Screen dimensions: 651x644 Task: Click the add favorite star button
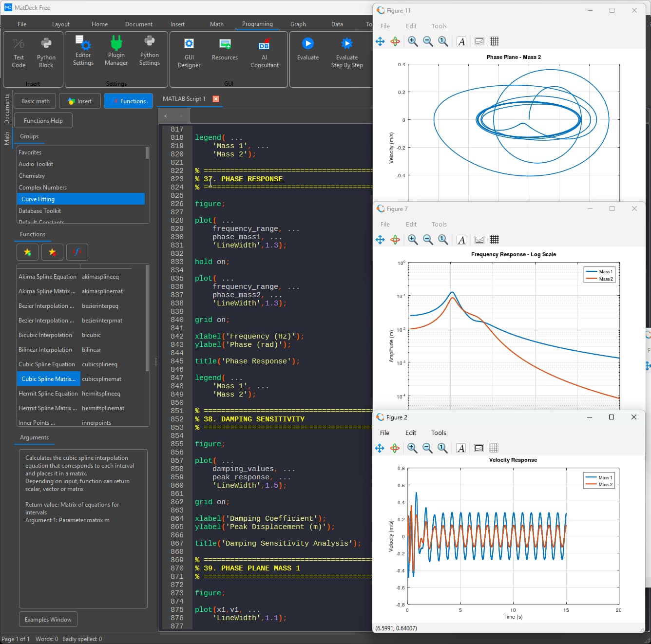click(x=27, y=252)
